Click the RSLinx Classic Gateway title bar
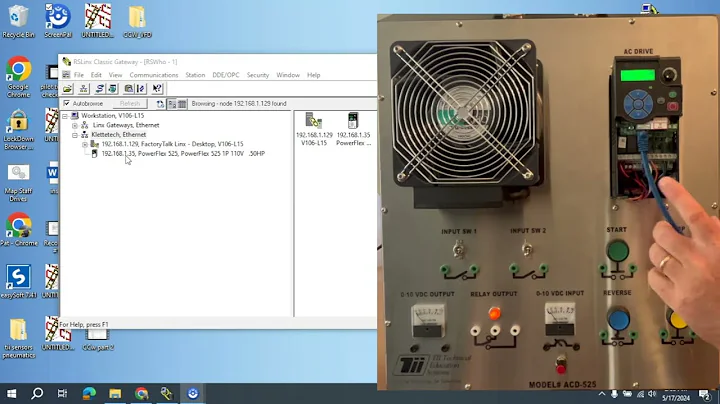This screenshot has width=720, height=404. click(218, 62)
